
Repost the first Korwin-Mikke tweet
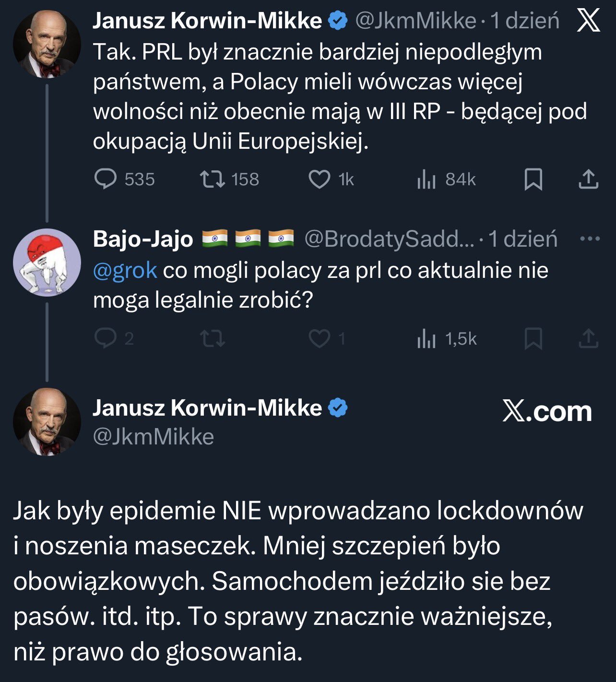[212, 179]
